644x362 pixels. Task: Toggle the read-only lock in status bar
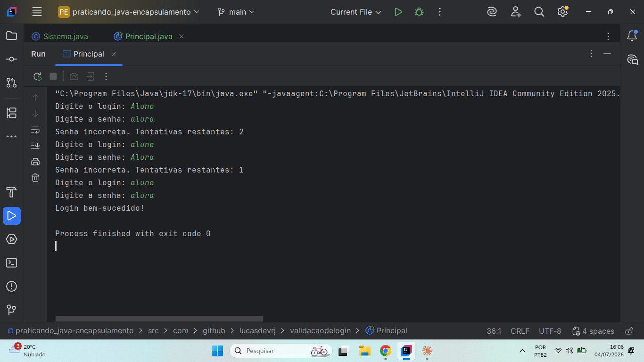629,331
